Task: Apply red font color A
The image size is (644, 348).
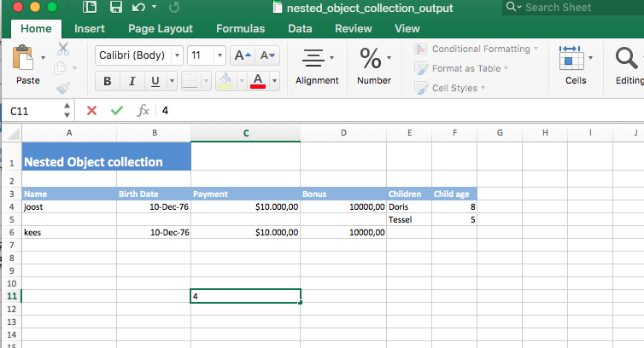Action: [258, 81]
